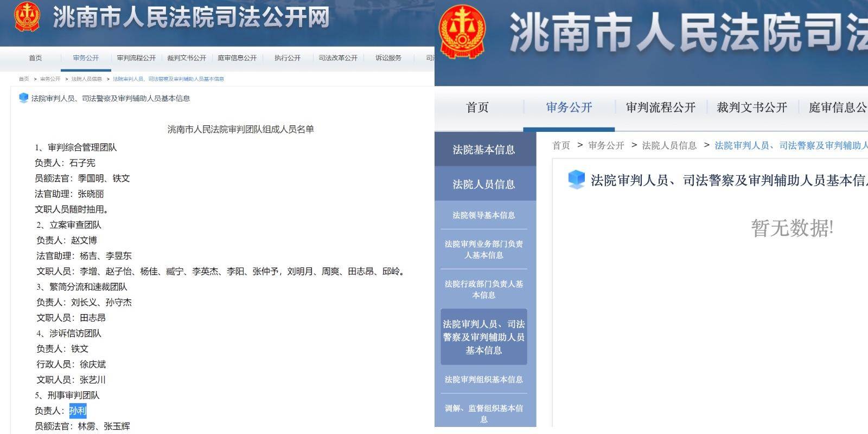Click the blue cube icon on the 暂无数据 page

pos(576,180)
